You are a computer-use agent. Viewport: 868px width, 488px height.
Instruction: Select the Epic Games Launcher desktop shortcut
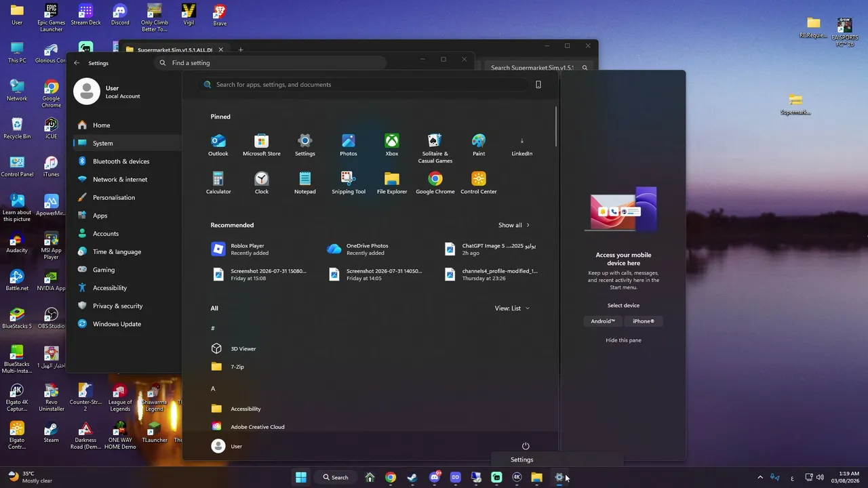(51, 18)
